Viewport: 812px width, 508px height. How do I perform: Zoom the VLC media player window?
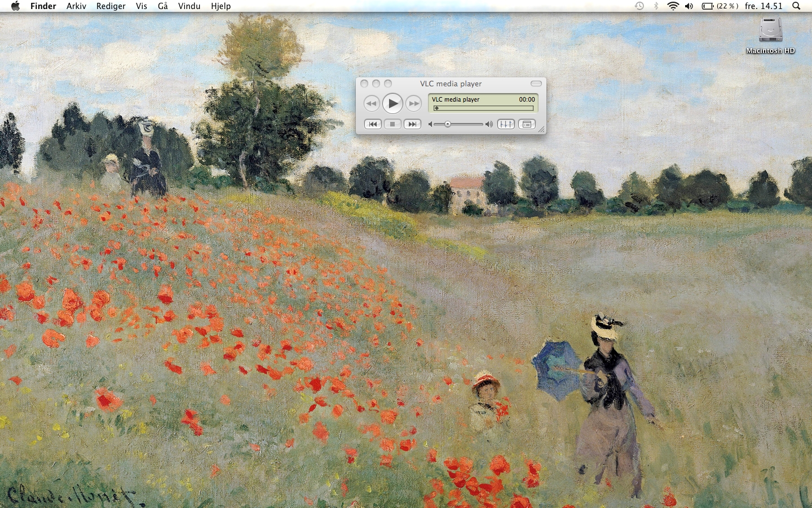(388, 84)
